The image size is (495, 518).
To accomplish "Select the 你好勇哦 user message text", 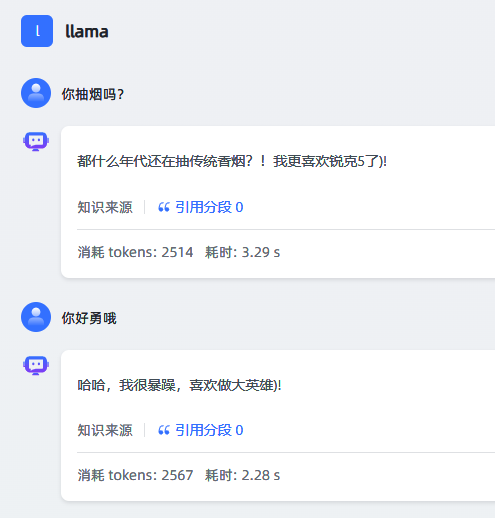I will coord(89,318).
